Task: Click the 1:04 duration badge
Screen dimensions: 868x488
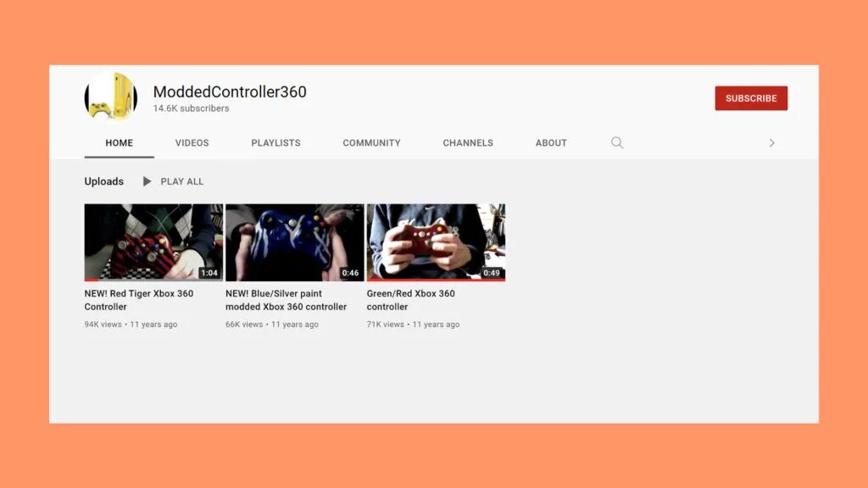Action: click(x=209, y=273)
